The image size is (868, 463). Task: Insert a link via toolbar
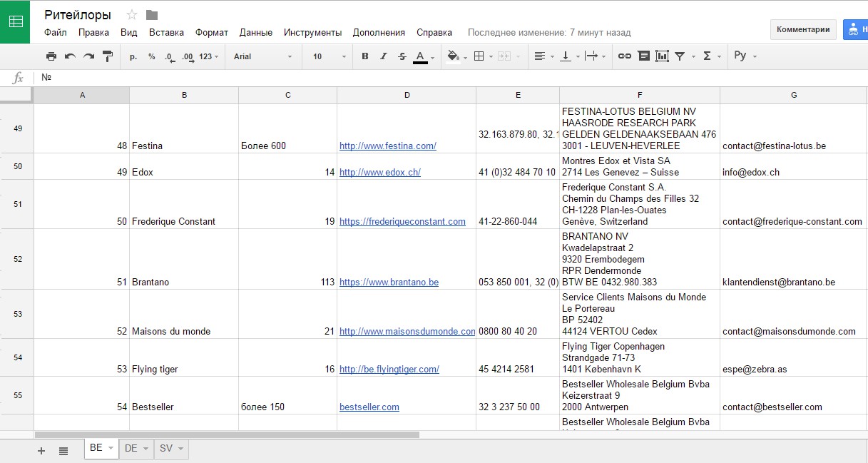[625, 56]
